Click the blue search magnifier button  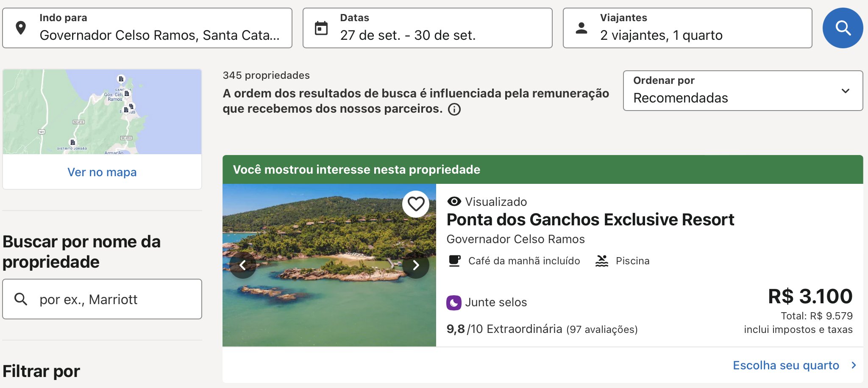point(843,28)
